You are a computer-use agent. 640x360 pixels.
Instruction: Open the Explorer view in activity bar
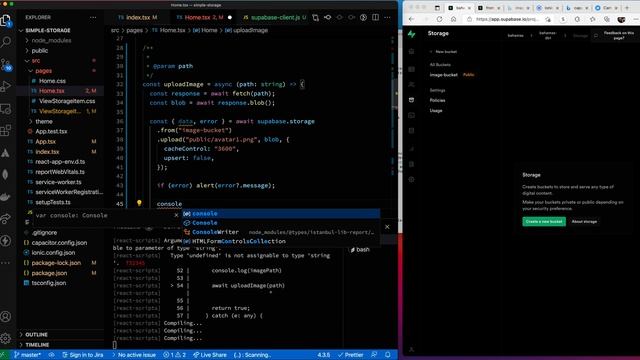[x=6, y=20]
